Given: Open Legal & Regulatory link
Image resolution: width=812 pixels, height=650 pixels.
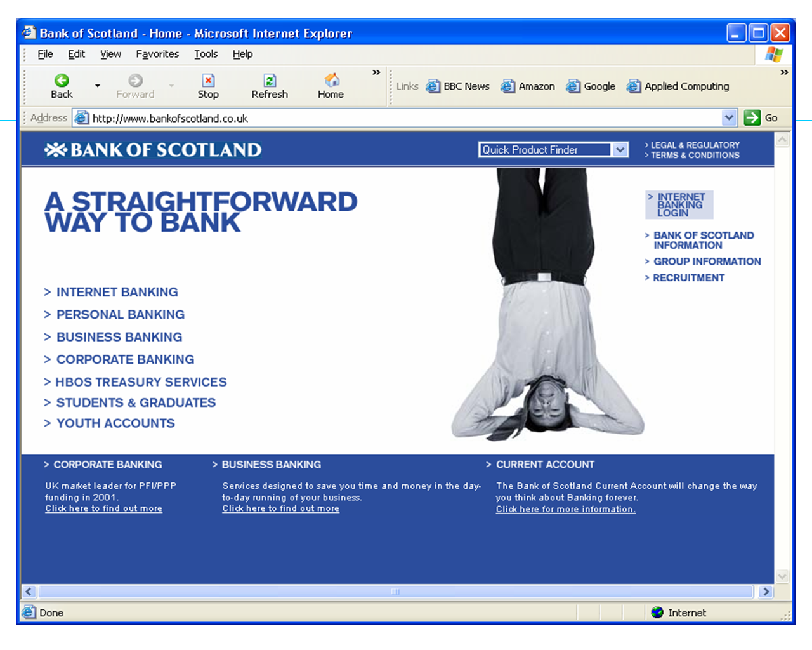Looking at the screenshot, I should pyautogui.click(x=692, y=145).
